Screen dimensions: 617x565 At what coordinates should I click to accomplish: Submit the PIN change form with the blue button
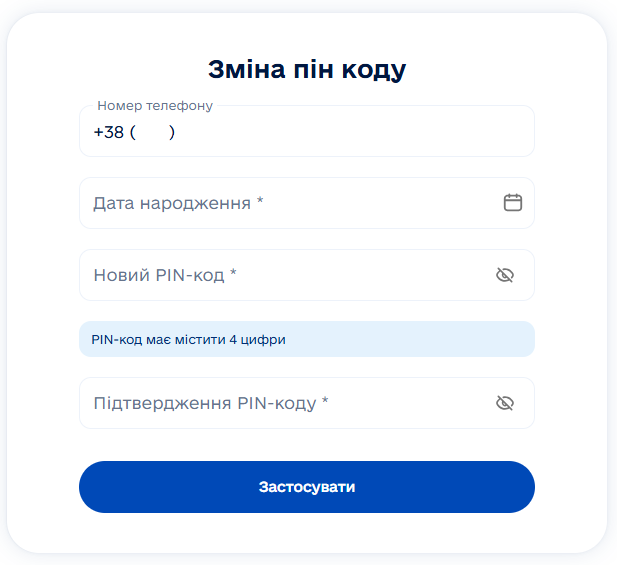click(307, 487)
